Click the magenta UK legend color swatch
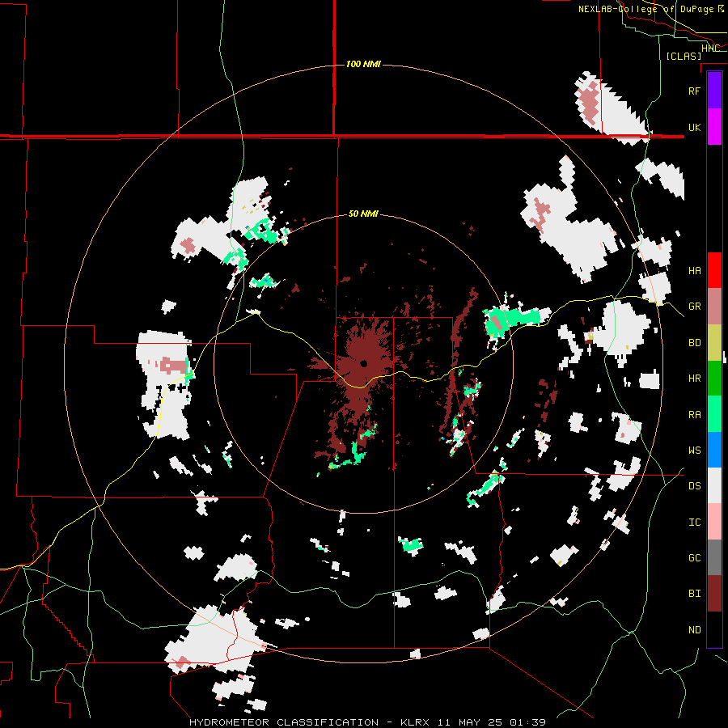The image size is (728, 728). pos(714,127)
